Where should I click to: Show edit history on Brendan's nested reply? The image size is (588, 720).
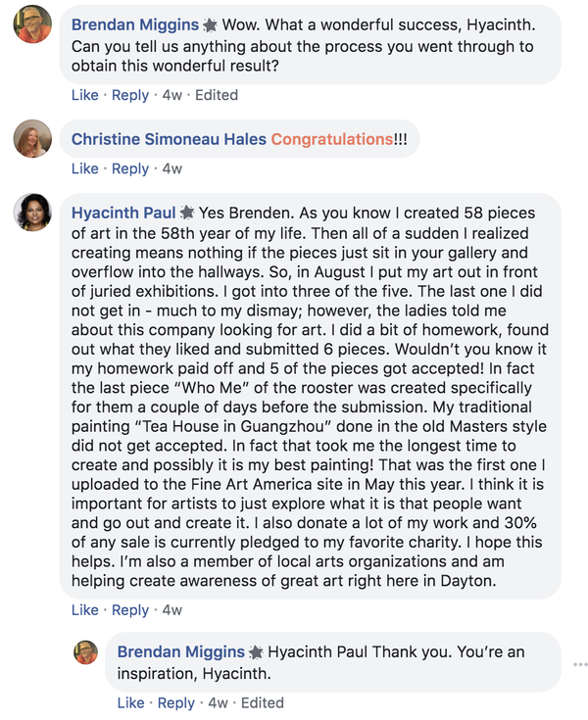click(x=263, y=702)
